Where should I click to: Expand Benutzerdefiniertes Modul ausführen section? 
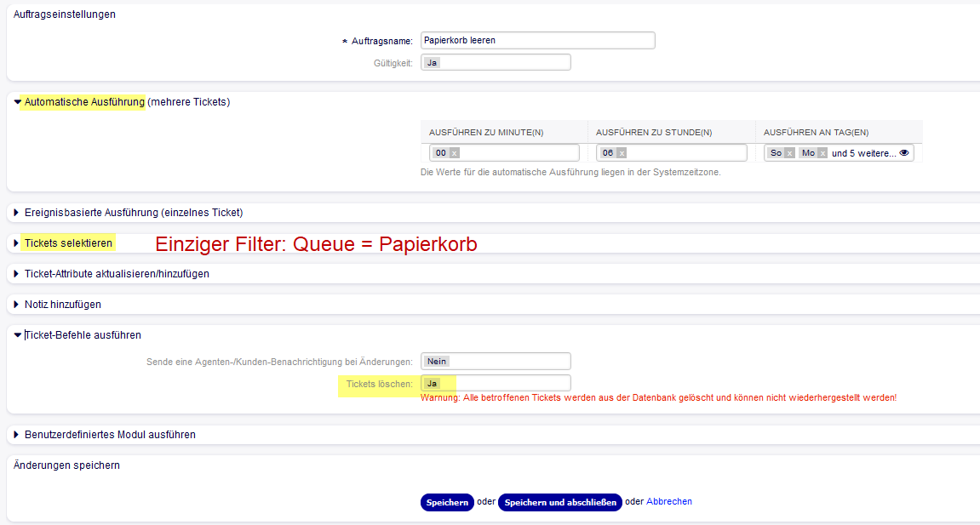pyautogui.click(x=110, y=435)
